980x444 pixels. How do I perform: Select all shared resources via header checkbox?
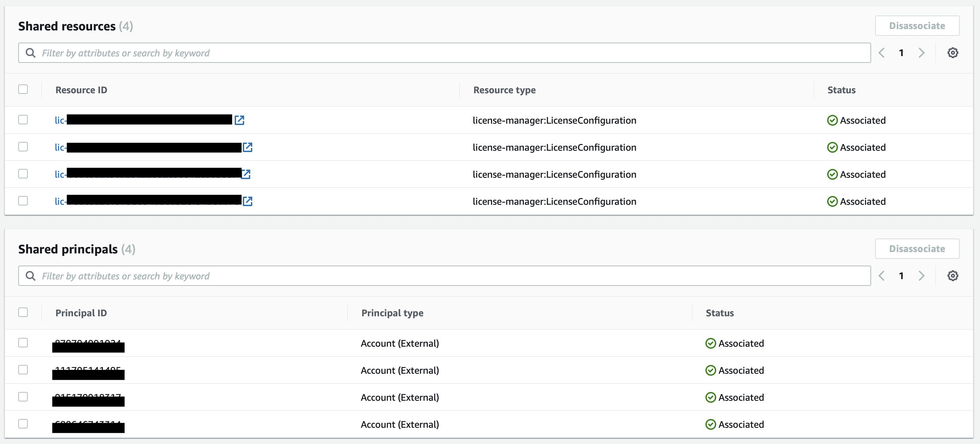tap(23, 89)
